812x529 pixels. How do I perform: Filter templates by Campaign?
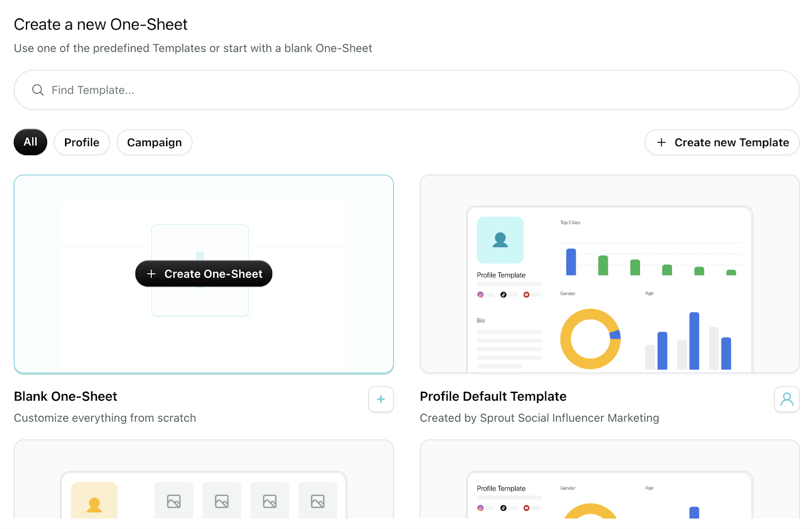[154, 143]
